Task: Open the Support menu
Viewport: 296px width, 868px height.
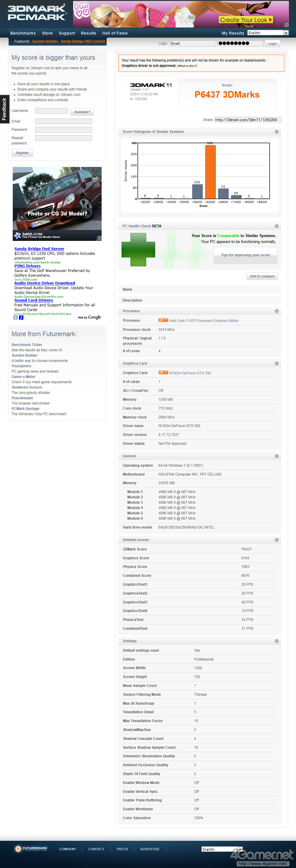Action: click(67, 33)
